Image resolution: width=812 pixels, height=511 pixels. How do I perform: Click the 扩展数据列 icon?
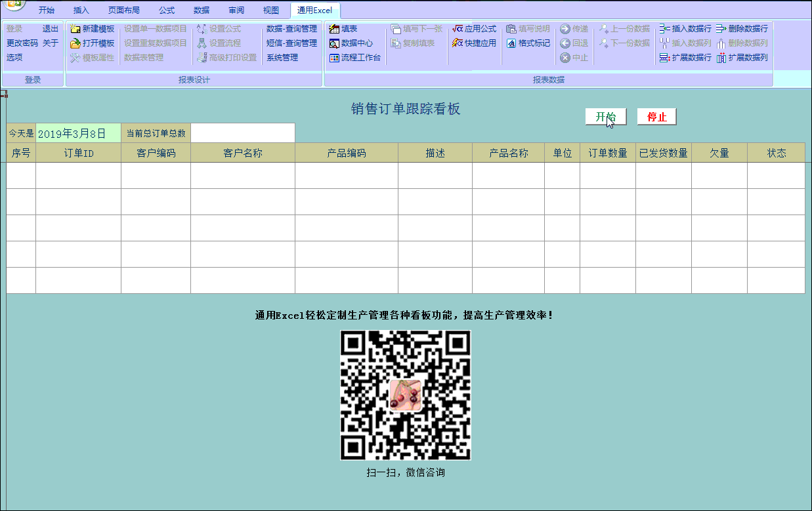721,58
